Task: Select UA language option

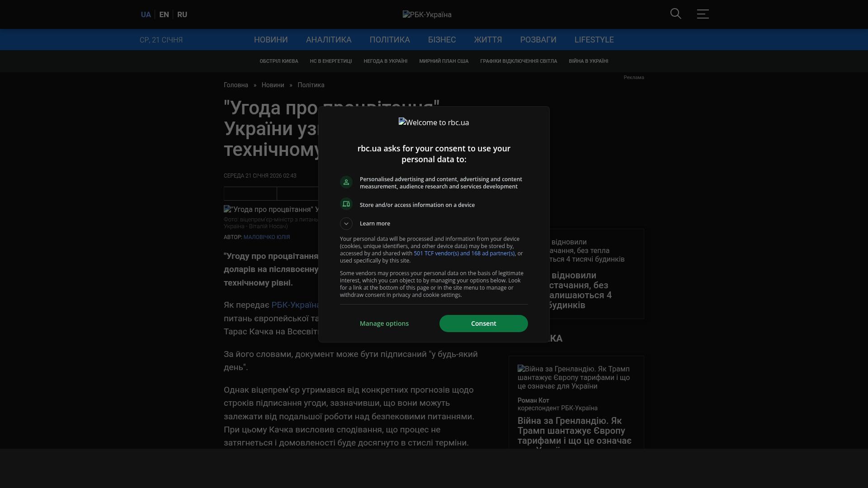Action: 146,14
